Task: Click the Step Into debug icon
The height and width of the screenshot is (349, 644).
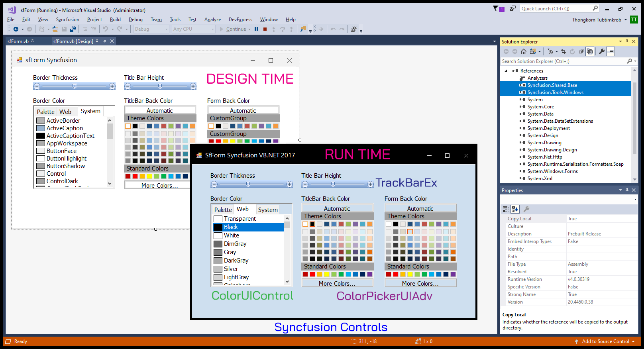Action: [274, 29]
